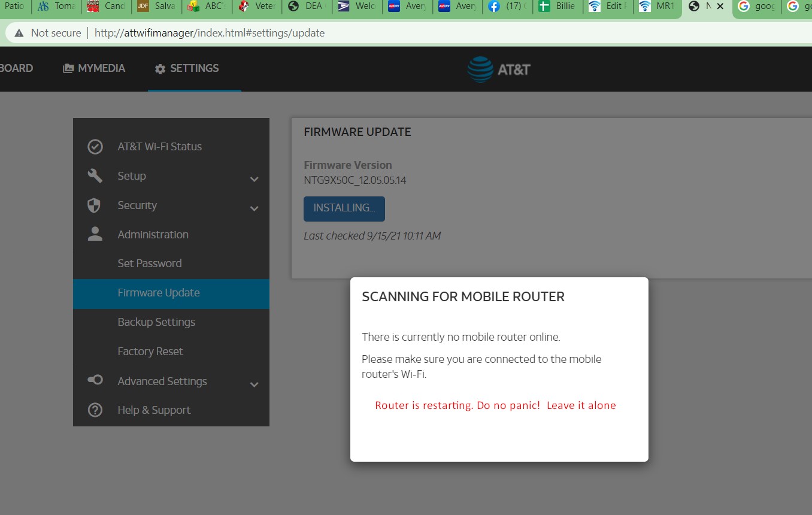Switch to the DEA browser tab

(x=307, y=7)
